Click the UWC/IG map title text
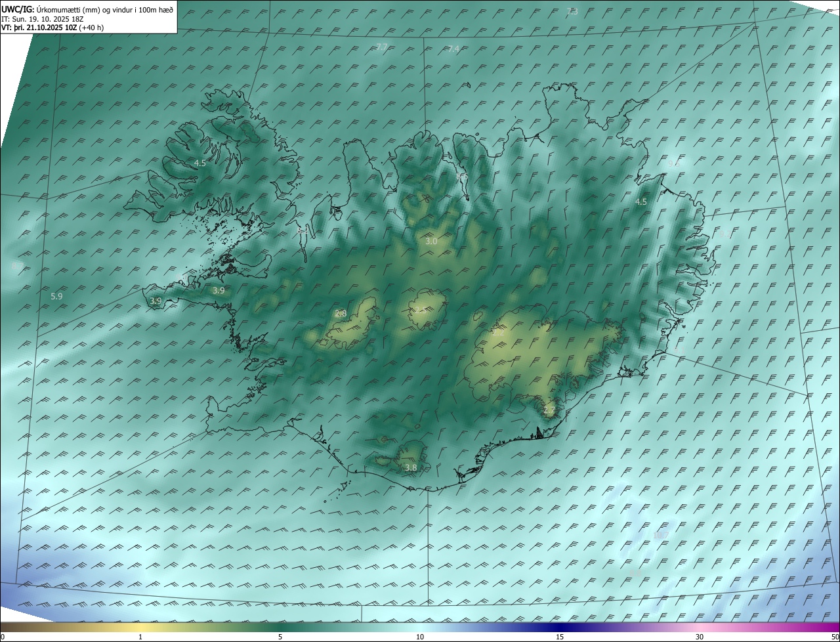The height and width of the screenshot is (642, 840). (x=88, y=9)
